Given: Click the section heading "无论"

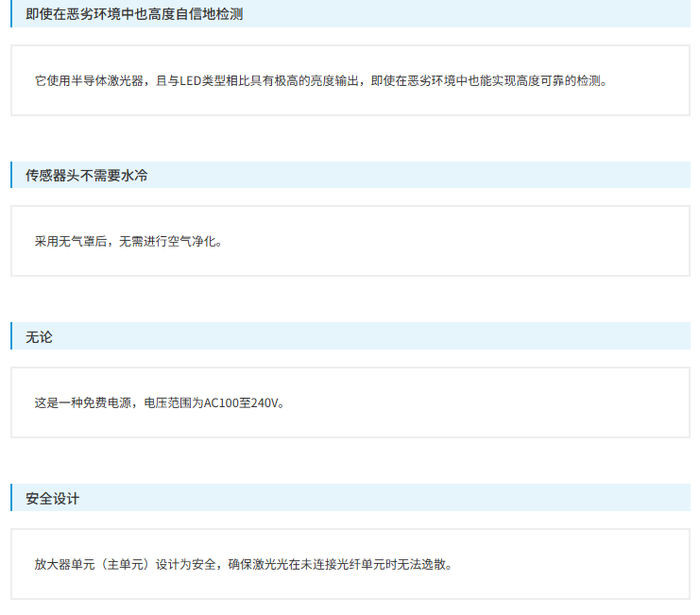Looking at the screenshot, I should 39,337.
